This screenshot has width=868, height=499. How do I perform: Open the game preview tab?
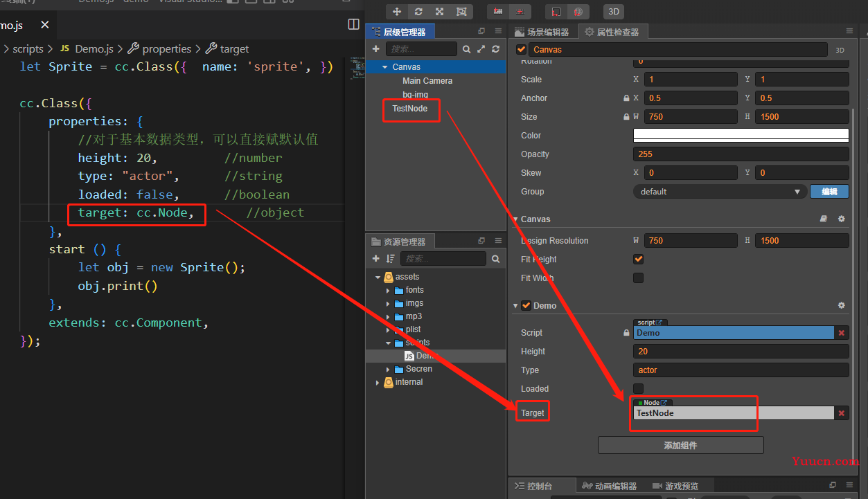[675, 486]
